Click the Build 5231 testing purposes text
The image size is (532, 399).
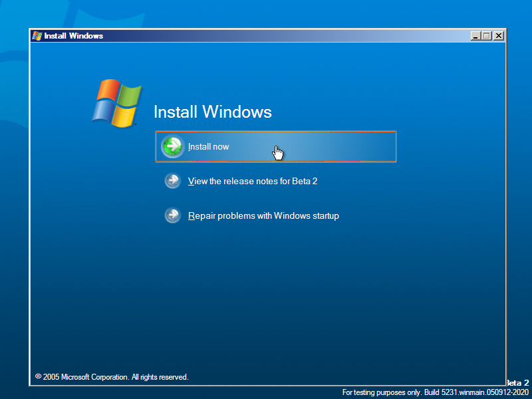pos(436,392)
